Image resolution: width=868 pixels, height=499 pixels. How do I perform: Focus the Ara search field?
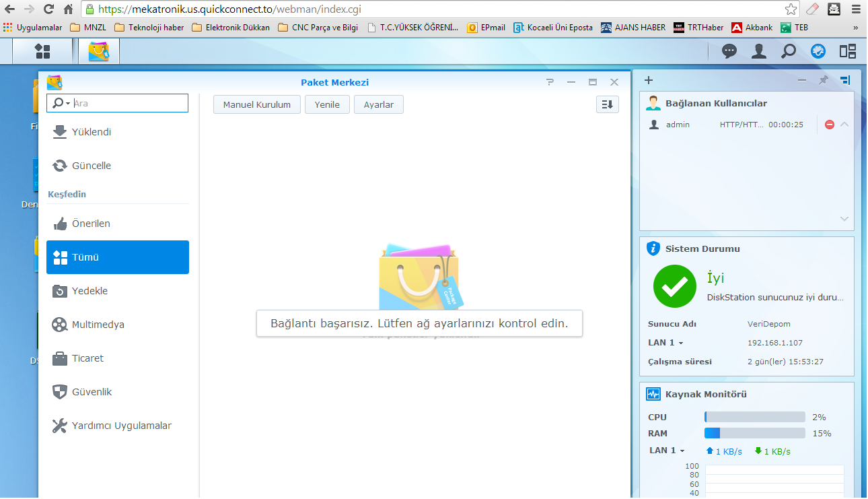(128, 103)
